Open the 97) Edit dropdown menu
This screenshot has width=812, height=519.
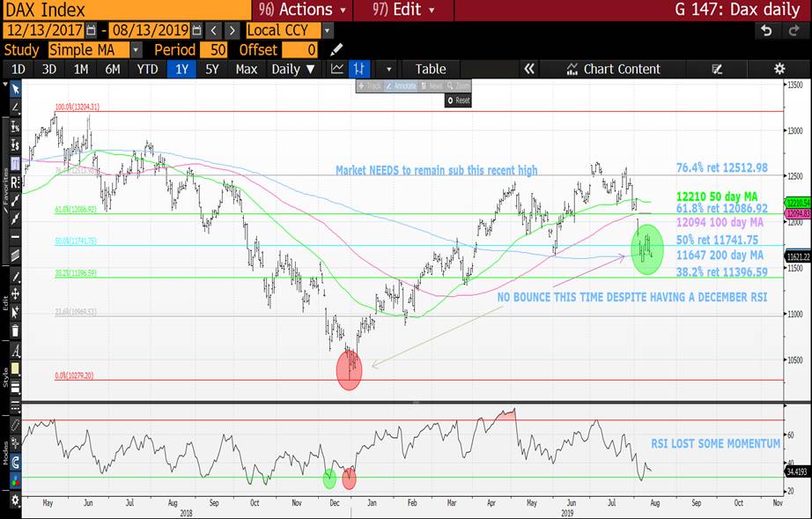pyautogui.click(x=403, y=10)
